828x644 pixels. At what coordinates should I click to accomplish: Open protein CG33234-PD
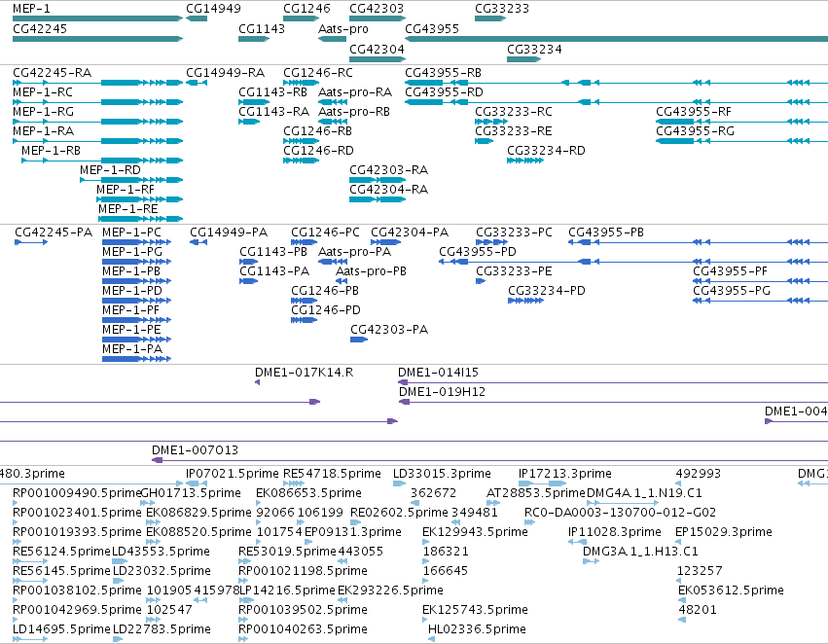[526, 301]
